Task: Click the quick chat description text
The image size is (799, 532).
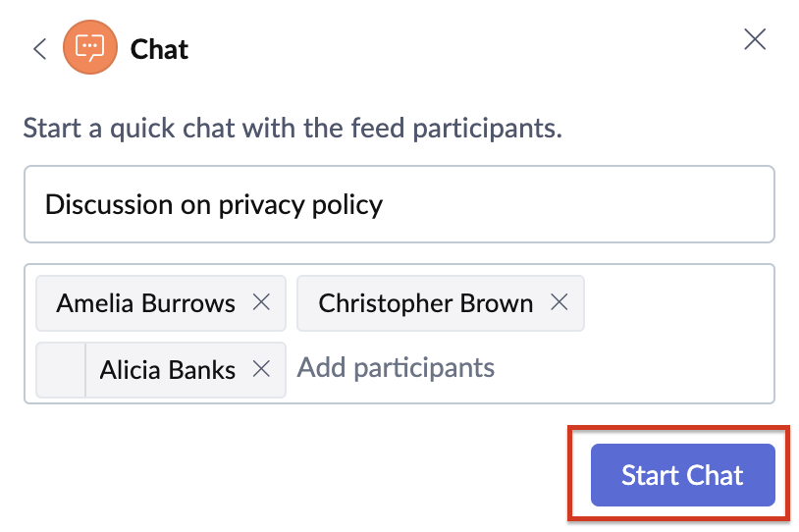Action: point(292,128)
